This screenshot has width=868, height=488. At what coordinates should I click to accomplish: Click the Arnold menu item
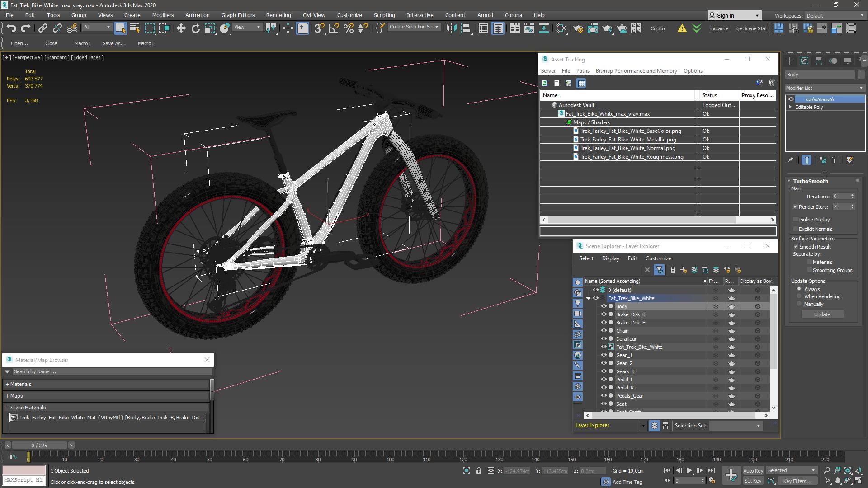(x=484, y=15)
